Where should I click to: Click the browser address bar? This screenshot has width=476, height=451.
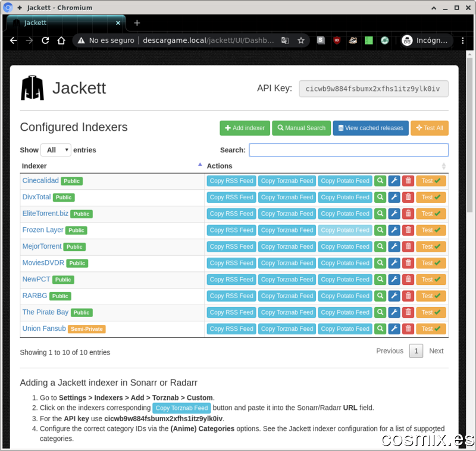pyautogui.click(x=208, y=40)
